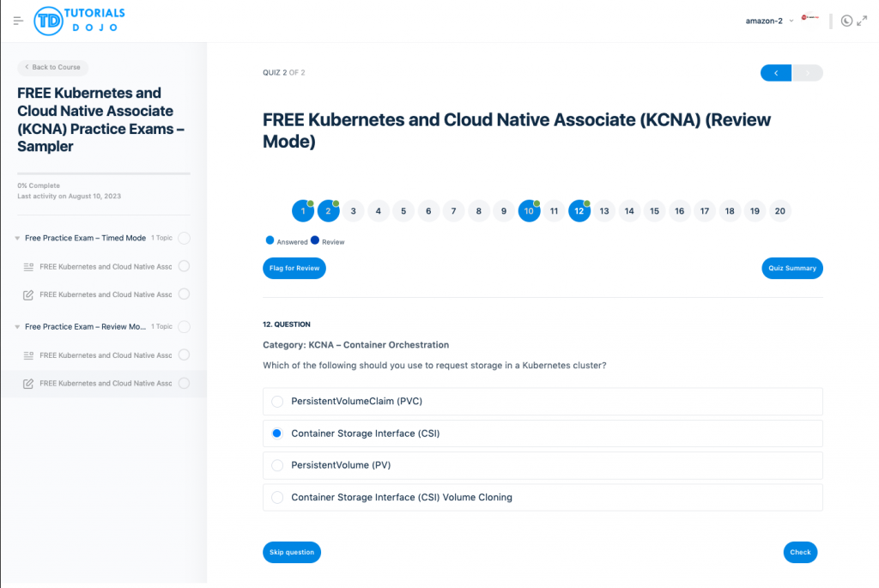
Task: Click the Review legend color dot
Action: (315, 240)
